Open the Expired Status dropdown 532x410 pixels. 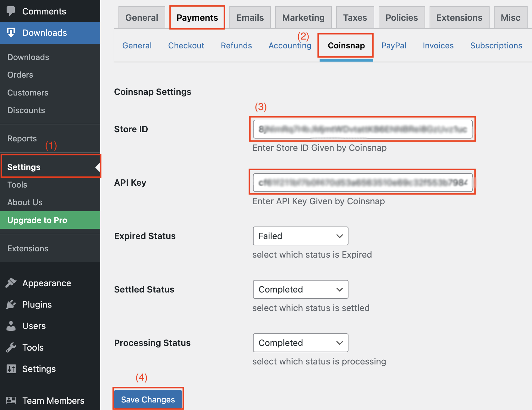pos(300,236)
